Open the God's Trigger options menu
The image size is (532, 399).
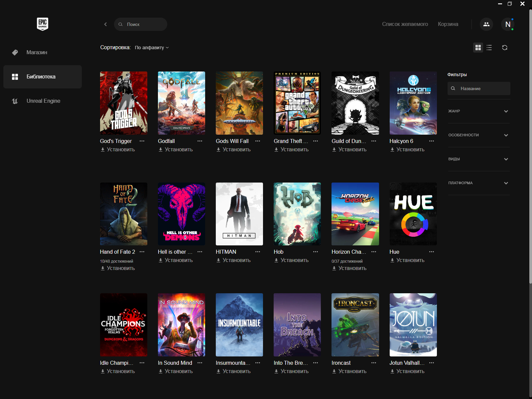point(142,141)
